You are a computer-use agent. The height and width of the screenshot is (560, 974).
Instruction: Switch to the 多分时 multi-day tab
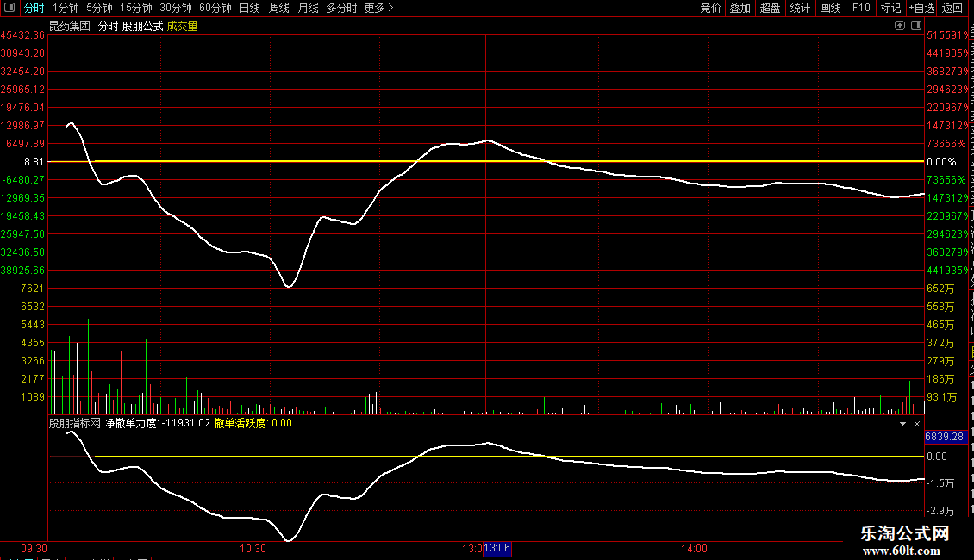[341, 8]
